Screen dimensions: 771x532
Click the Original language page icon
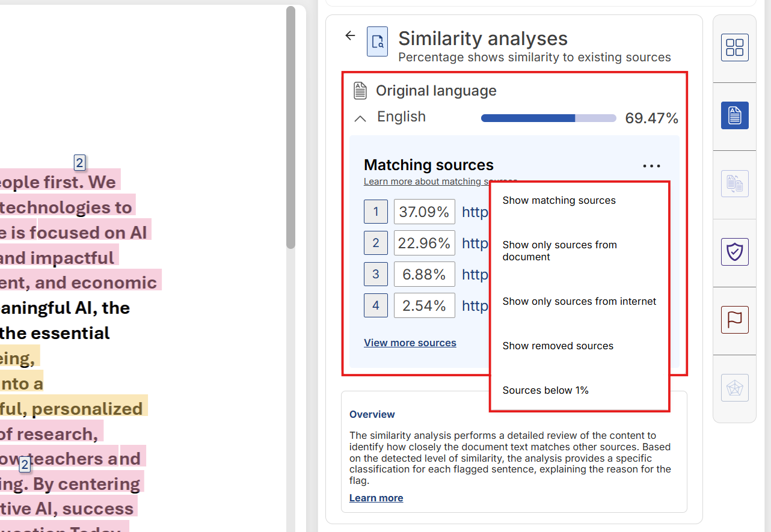[x=360, y=90]
